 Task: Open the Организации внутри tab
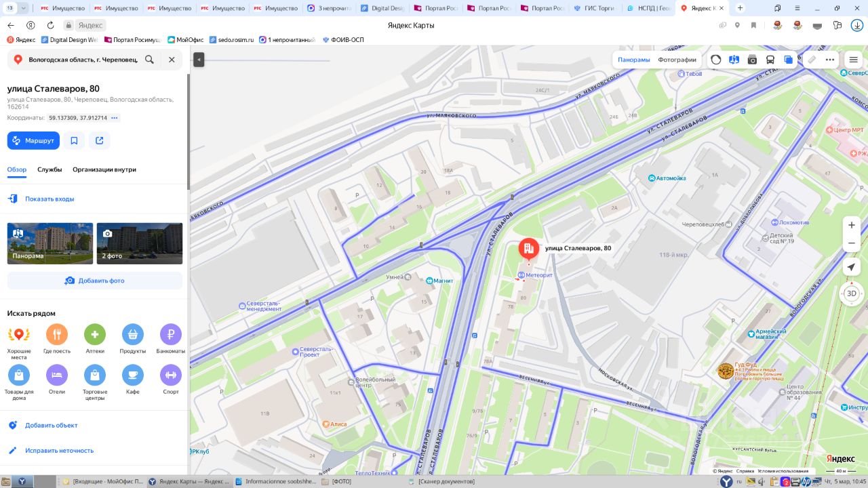(x=104, y=169)
